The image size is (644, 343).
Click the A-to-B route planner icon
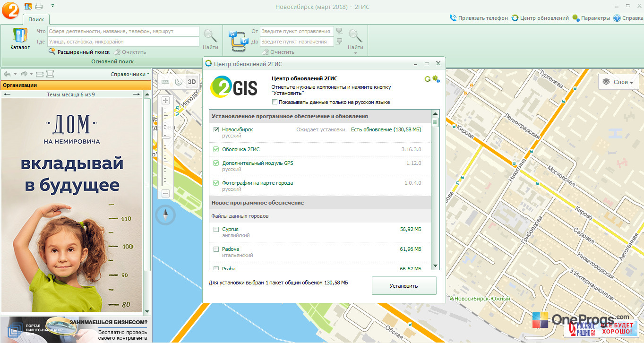[x=239, y=41]
